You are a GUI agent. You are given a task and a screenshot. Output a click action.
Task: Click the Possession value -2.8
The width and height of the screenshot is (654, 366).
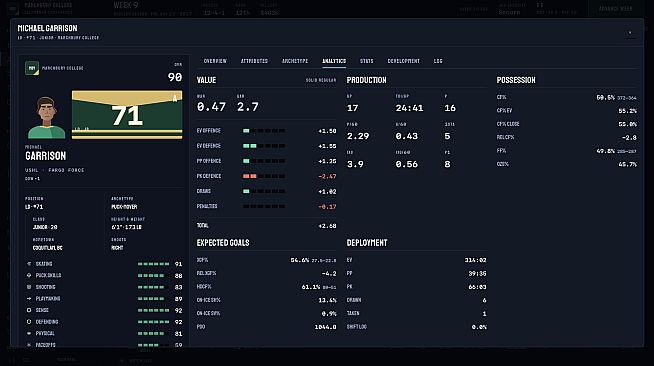pyautogui.click(x=629, y=138)
